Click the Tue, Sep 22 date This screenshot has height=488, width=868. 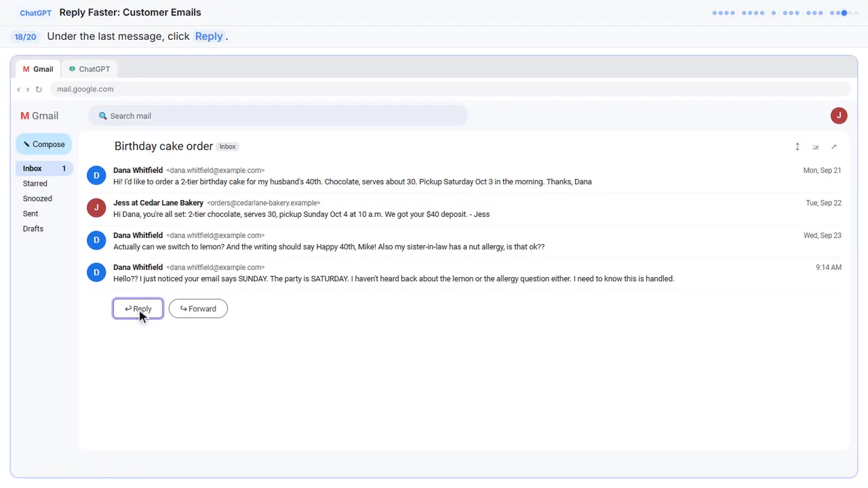823,203
